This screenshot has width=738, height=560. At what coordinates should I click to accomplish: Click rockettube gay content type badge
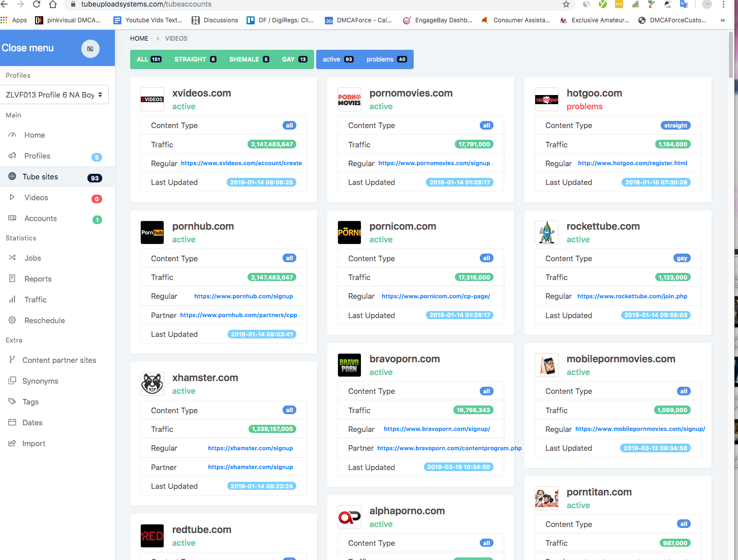pyautogui.click(x=682, y=258)
